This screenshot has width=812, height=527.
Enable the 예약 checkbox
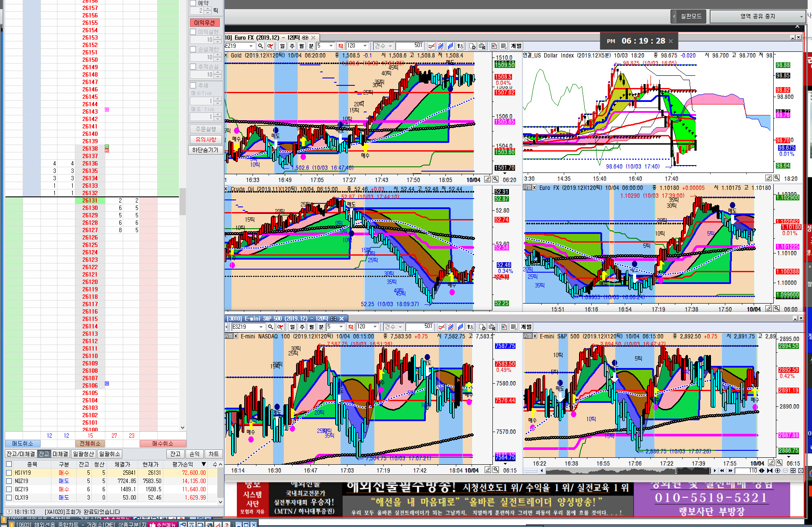[x=193, y=3]
